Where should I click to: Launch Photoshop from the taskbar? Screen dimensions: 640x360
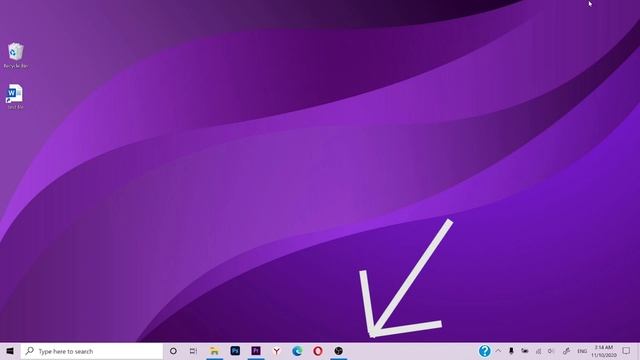235,351
